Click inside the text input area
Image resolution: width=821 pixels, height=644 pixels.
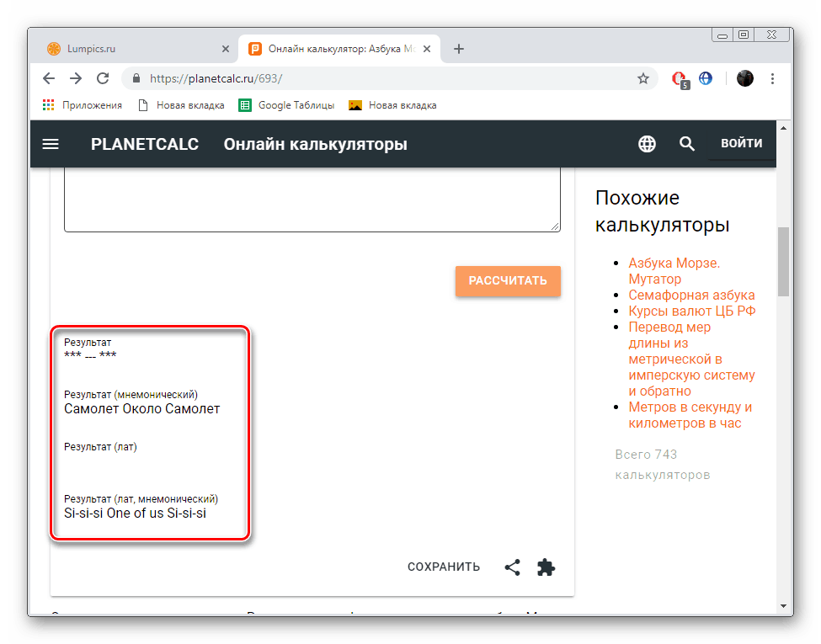click(x=312, y=198)
